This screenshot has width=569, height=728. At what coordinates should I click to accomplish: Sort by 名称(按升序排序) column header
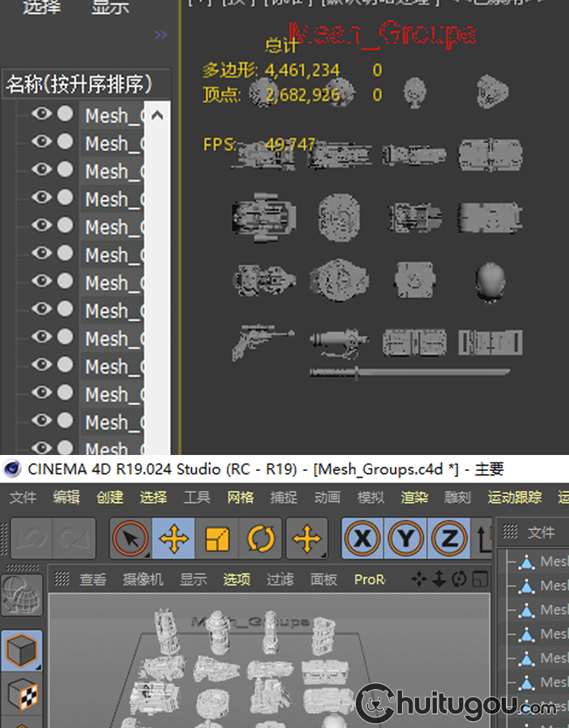coord(86,84)
